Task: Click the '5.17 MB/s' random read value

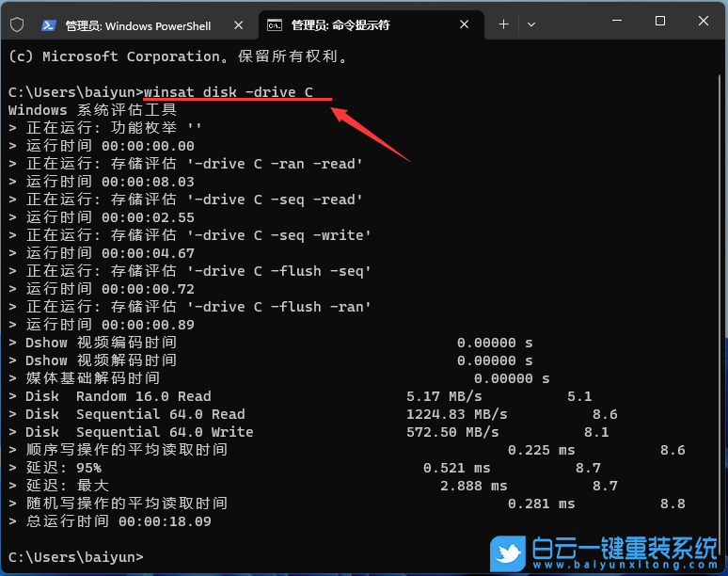Action: click(x=444, y=396)
